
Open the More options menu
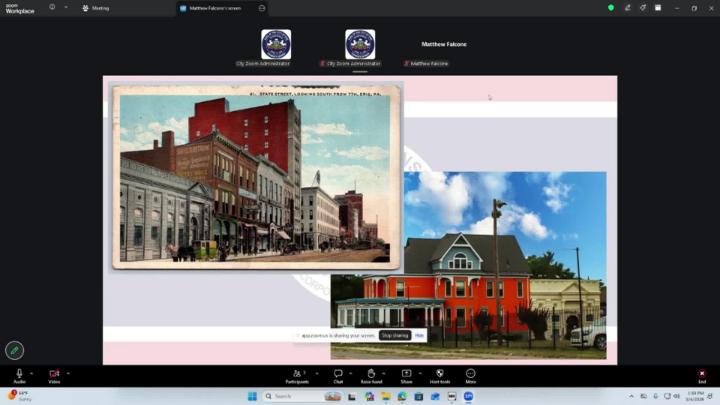pos(471,376)
